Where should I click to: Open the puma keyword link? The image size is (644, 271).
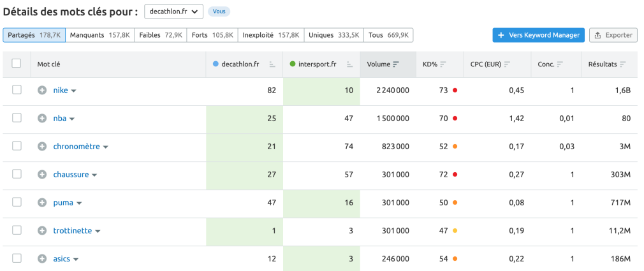pyautogui.click(x=63, y=203)
